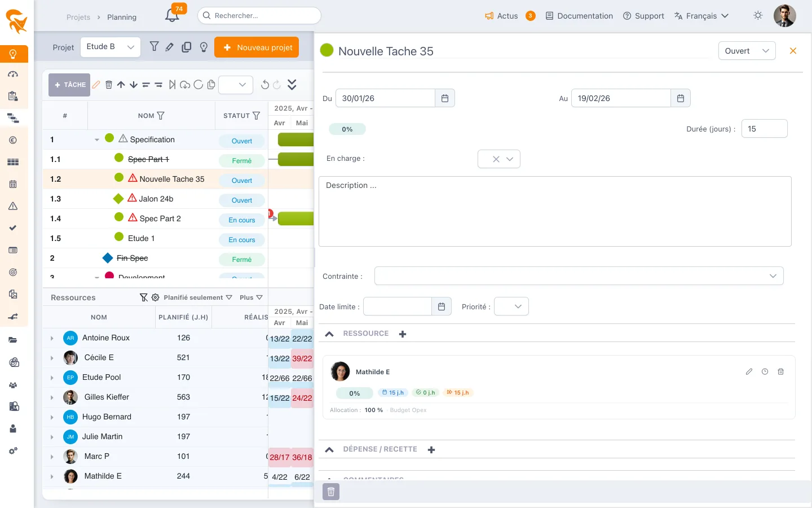Open the Priorité dropdown
This screenshot has width=812, height=508.
click(511, 306)
